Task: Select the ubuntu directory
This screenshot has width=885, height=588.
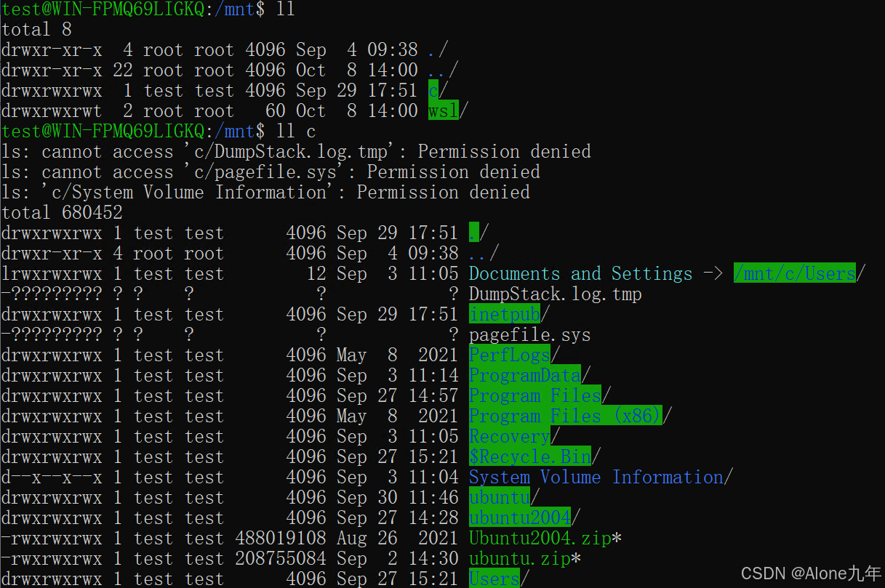Action: click(x=500, y=497)
